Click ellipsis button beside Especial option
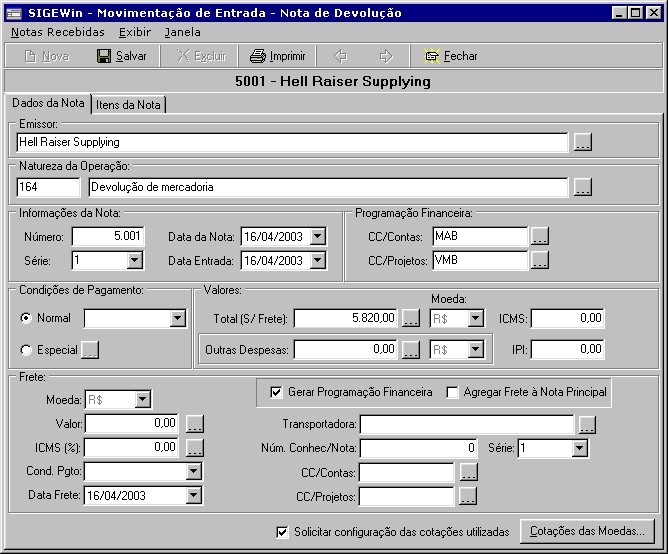 coord(90,350)
